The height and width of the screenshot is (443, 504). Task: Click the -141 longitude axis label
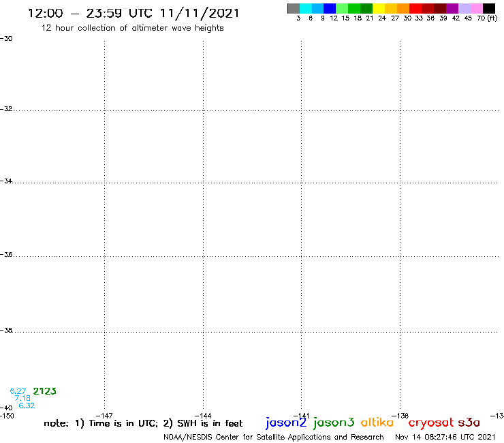pyautogui.click(x=301, y=416)
